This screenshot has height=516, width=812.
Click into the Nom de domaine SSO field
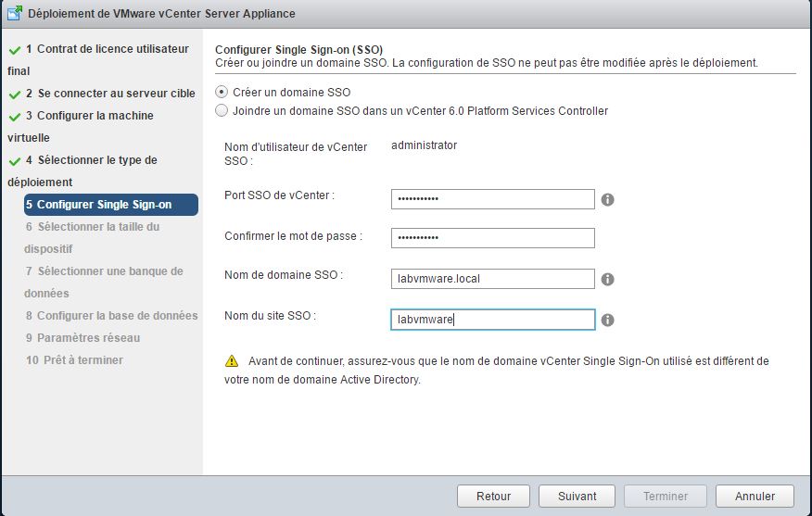coord(492,279)
